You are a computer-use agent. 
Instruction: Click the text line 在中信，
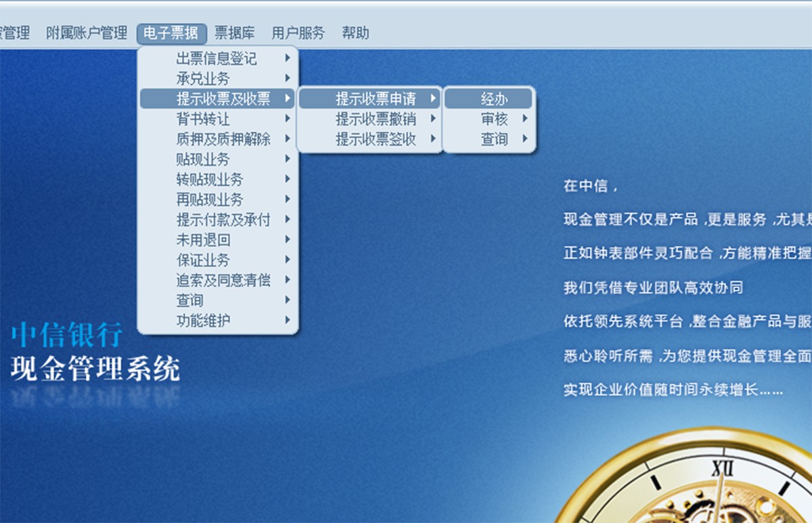[591, 185]
